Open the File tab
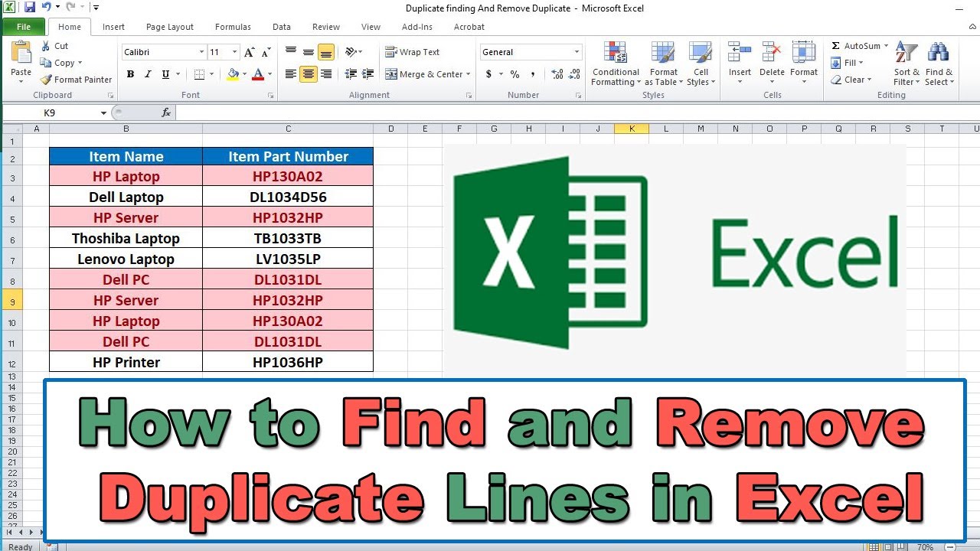 click(24, 27)
